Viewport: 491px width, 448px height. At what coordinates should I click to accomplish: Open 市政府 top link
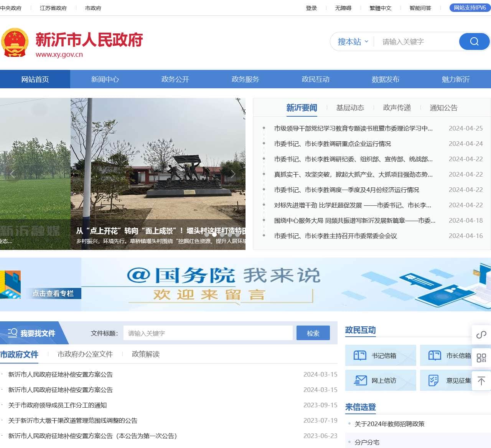click(x=93, y=8)
